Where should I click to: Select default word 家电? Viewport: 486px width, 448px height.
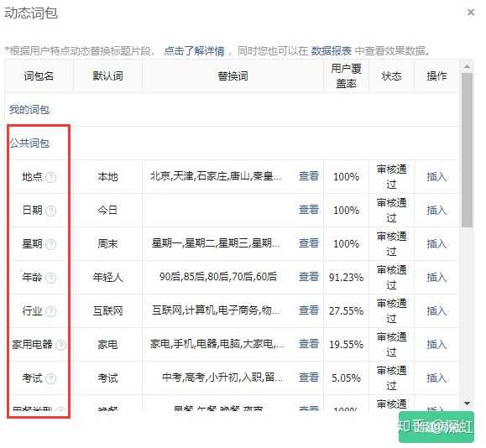point(107,344)
